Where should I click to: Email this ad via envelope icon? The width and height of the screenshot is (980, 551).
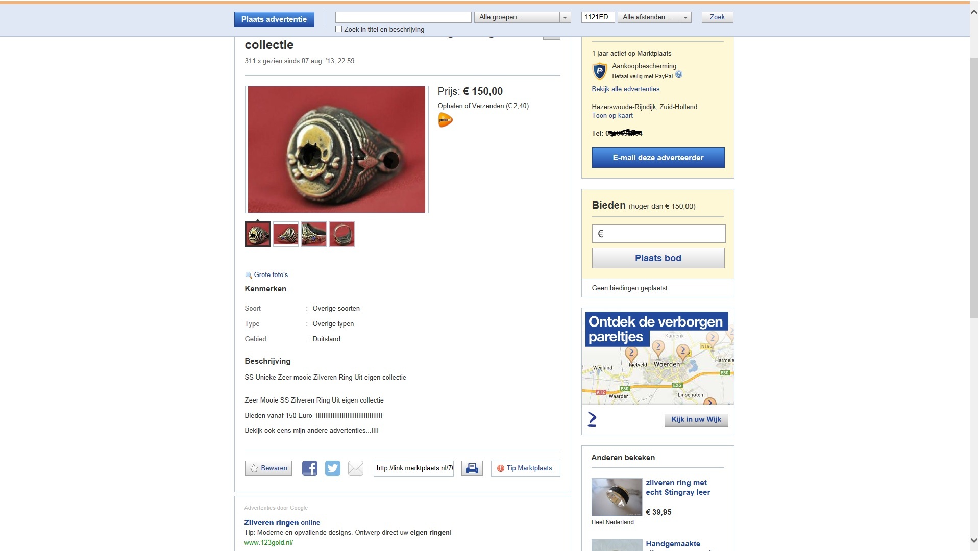pos(356,468)
